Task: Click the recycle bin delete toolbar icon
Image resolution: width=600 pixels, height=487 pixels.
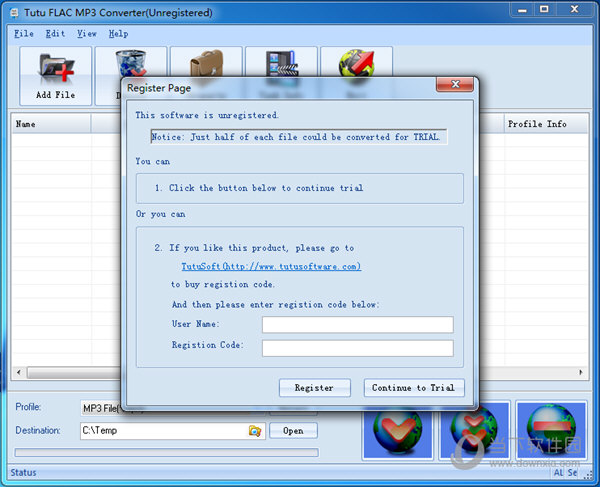Action: [131, 62]
